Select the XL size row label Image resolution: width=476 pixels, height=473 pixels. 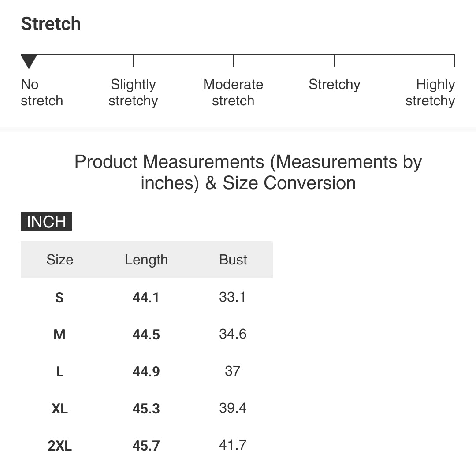tap(60, 409)
